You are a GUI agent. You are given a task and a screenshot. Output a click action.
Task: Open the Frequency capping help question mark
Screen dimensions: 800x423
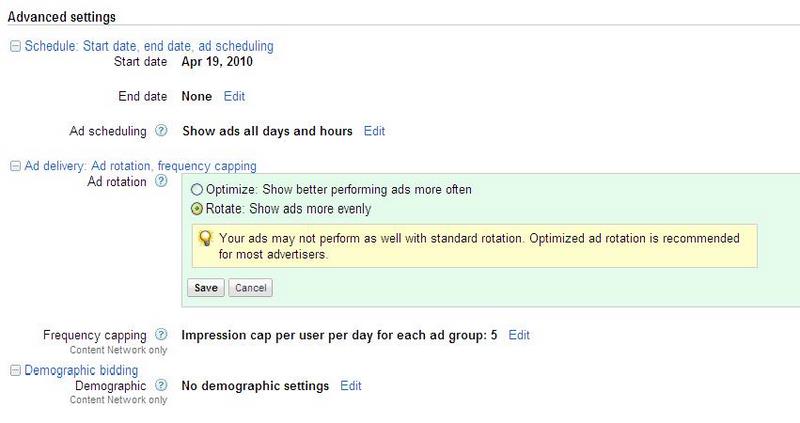(x=162, y=335)
